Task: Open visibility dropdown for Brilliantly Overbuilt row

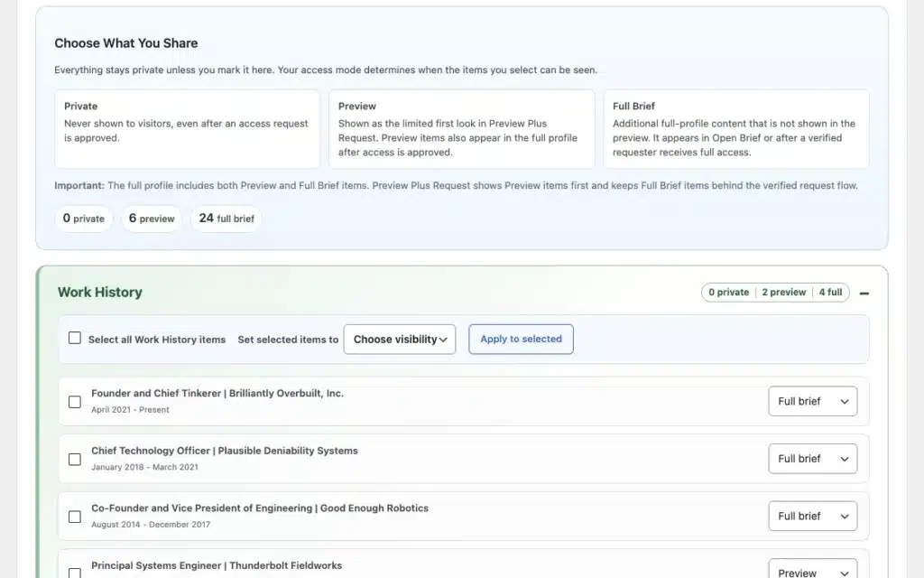Action: pos(813,401)
